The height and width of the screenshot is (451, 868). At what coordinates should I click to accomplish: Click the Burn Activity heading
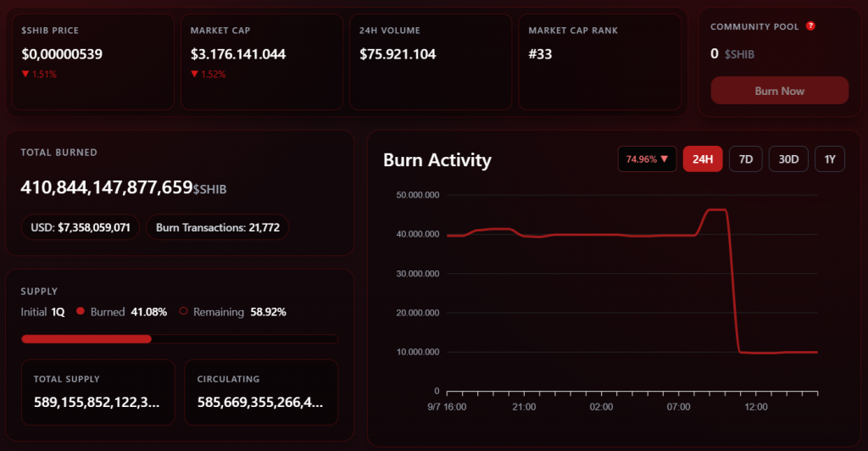tap(437, 160)
